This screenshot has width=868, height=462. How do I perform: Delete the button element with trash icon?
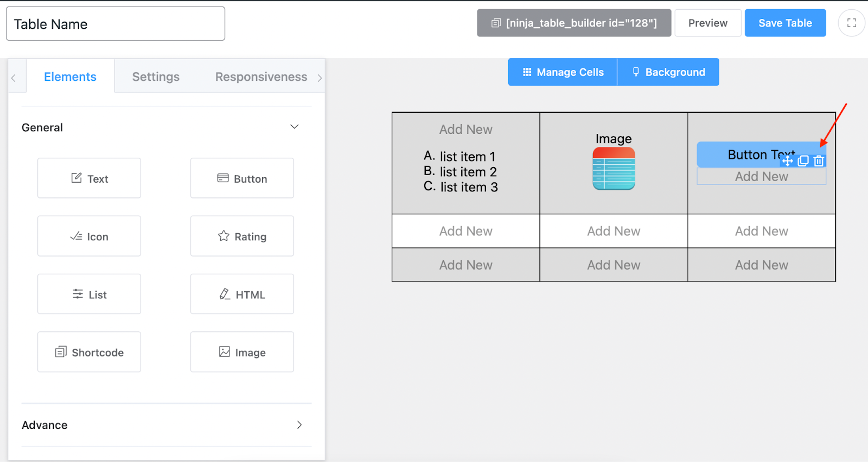pyautogui.click(x=819, y=161)
